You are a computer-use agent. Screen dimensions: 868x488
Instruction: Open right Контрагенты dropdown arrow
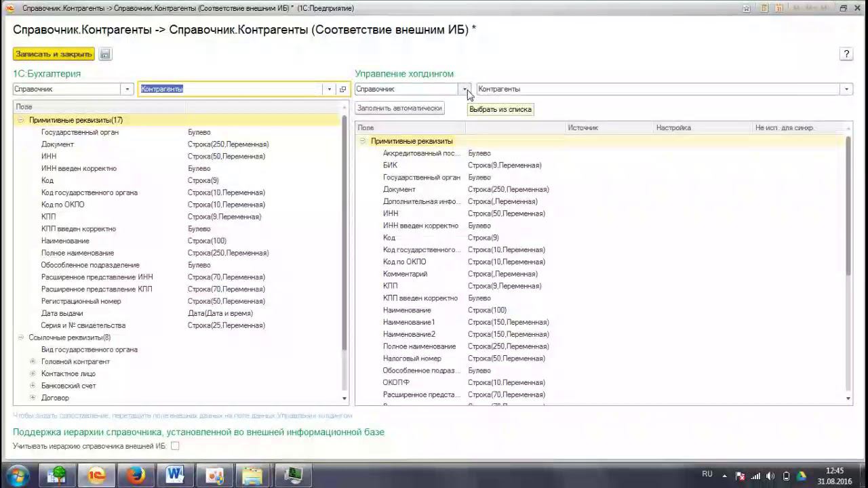point(846,89)
